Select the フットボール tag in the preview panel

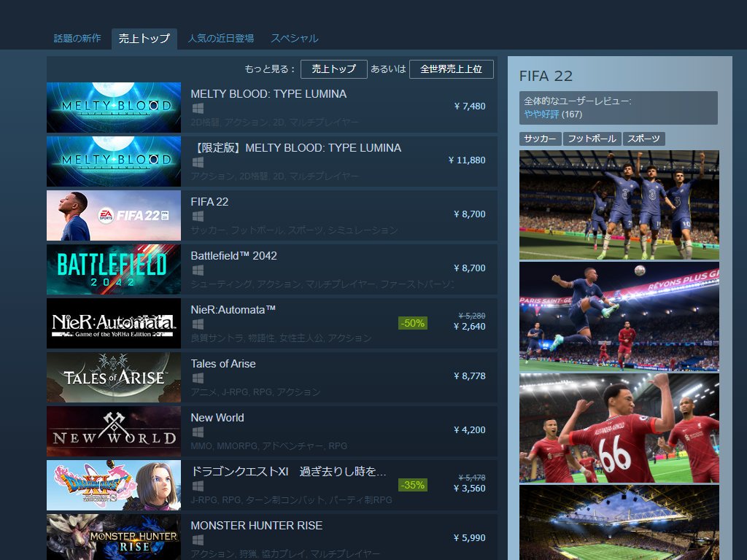point(592,139)
